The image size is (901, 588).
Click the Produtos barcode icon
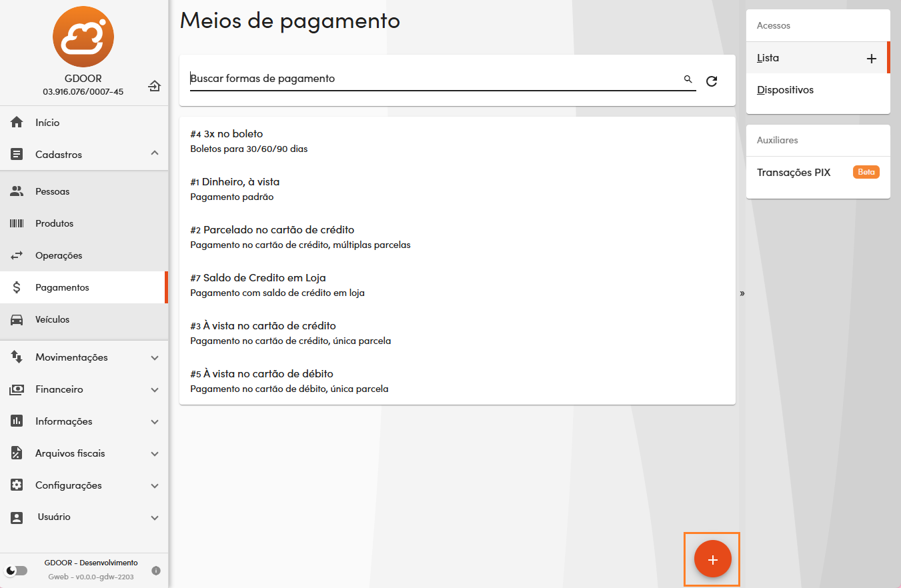click(x=17, y=223)
